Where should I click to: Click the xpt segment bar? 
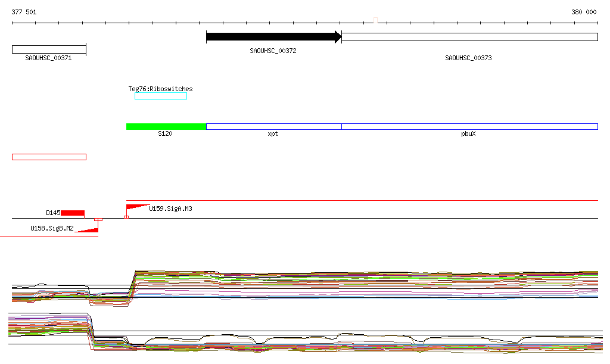273,126
